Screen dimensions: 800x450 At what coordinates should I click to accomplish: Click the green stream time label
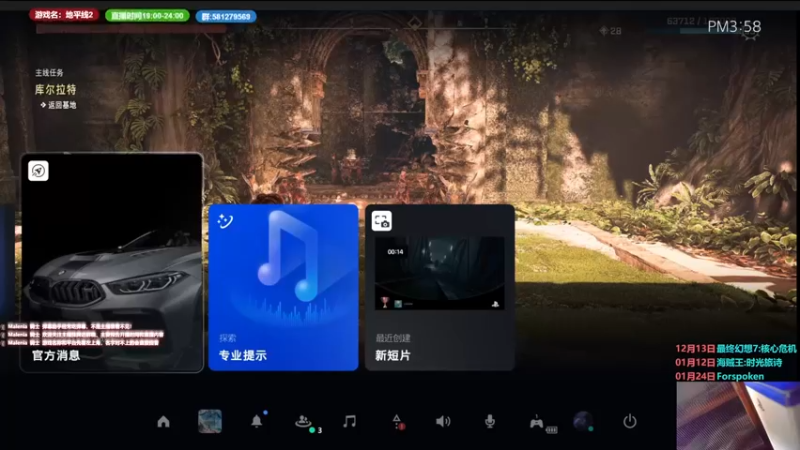tap(147, 16)
